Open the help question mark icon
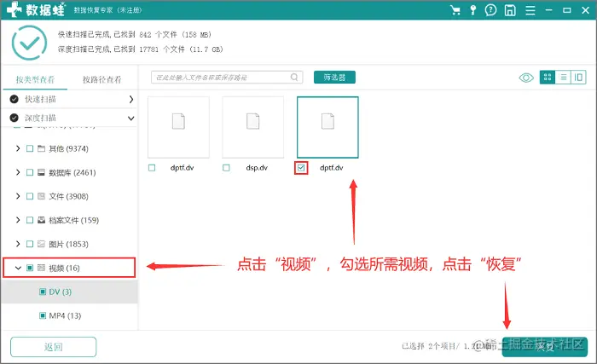597x364 pixels. (490, 10)
